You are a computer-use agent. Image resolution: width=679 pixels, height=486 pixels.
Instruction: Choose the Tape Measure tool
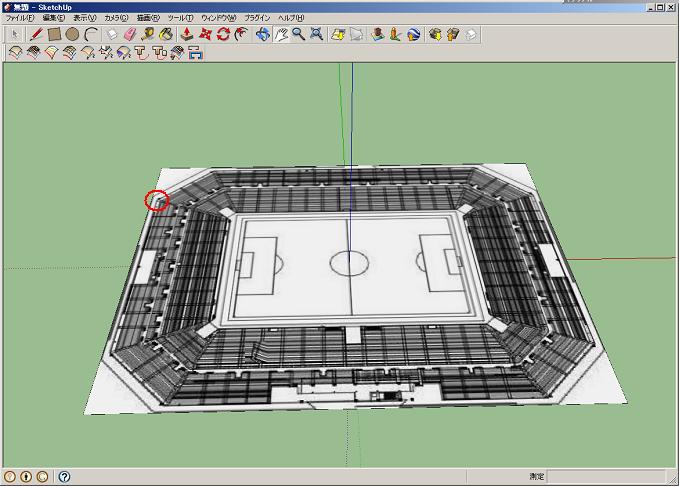(x=147, y=34)
